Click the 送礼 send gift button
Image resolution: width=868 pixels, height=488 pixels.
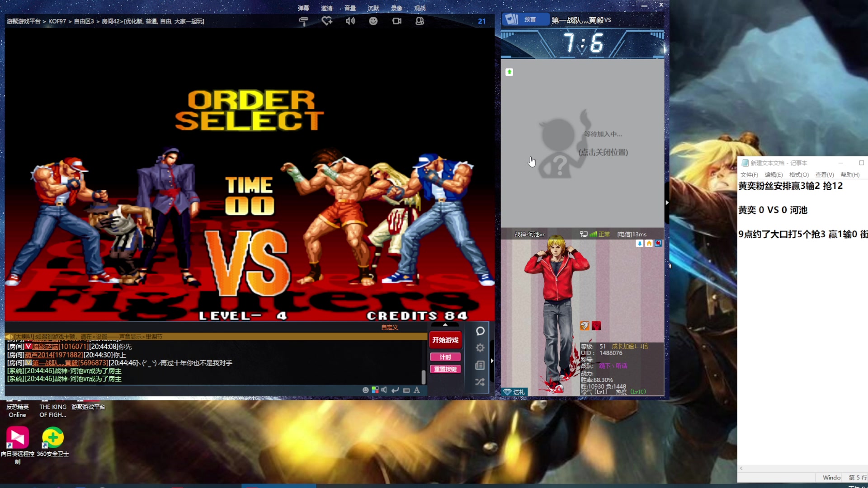[514, 392]
